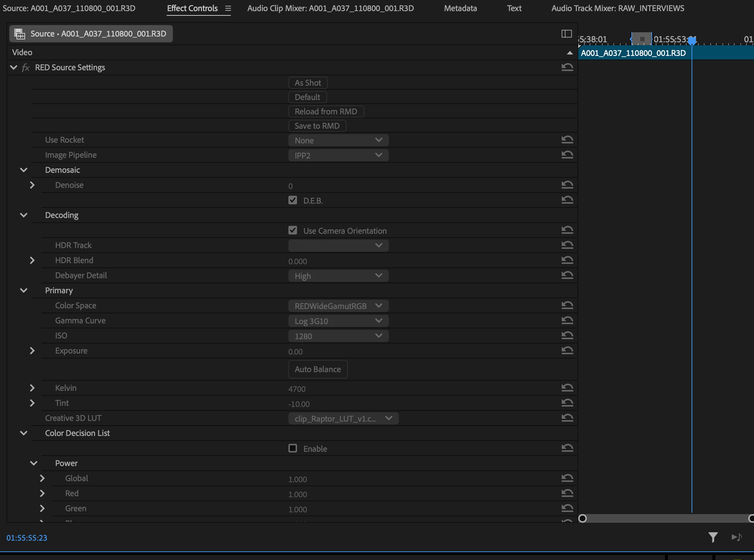Switch to the Metadata tab

pos(460,8)
